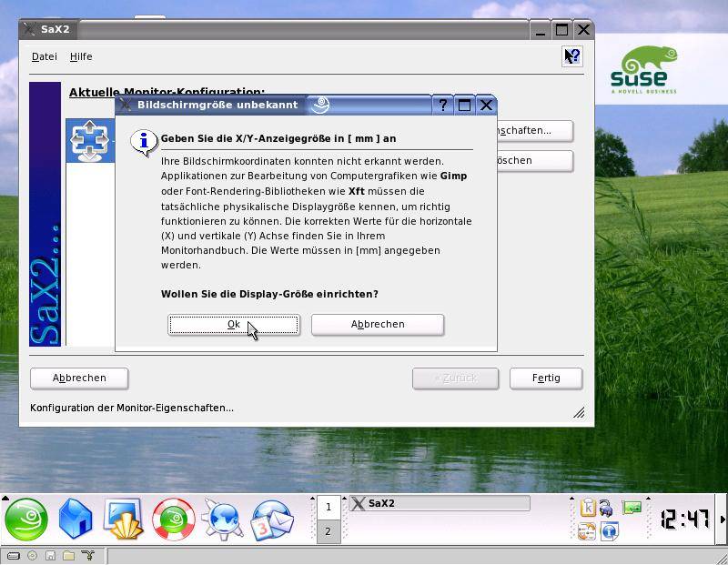Launch the terminal shell icon in the panel

coord(124,519)
